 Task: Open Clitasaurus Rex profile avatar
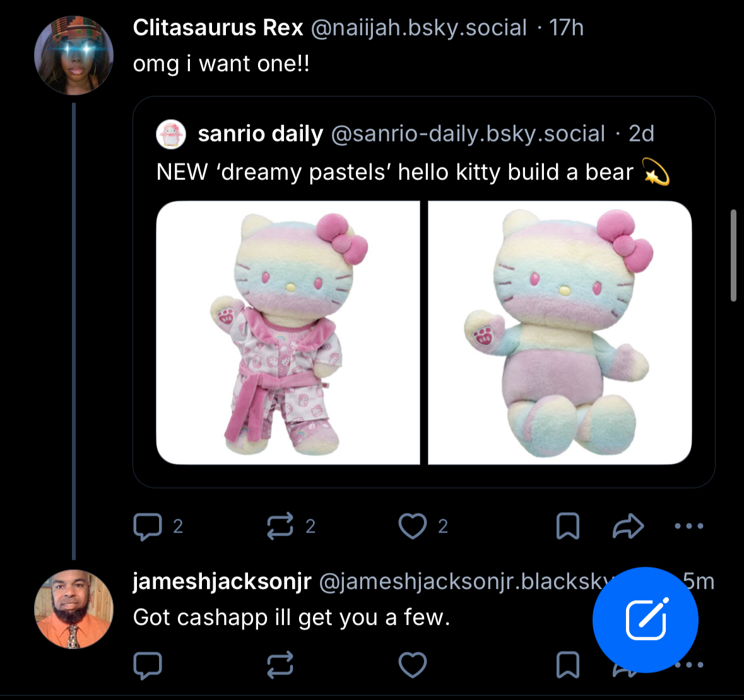click(74, 56)
